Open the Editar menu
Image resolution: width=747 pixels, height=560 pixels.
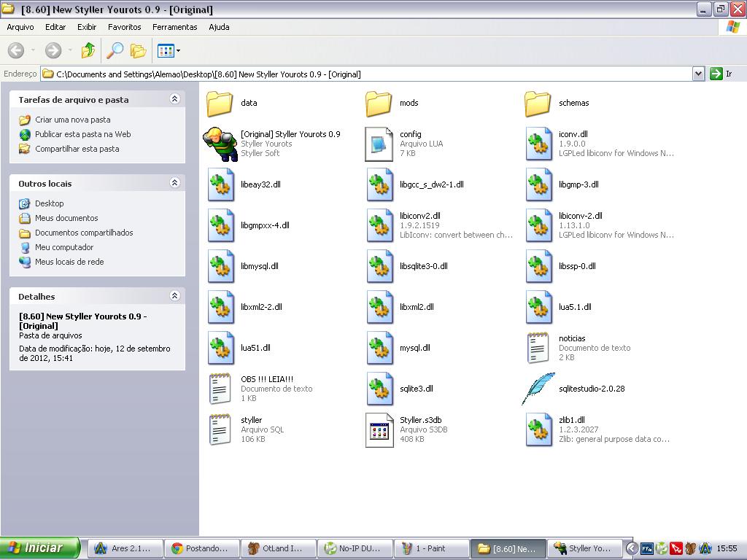(55, 27)
